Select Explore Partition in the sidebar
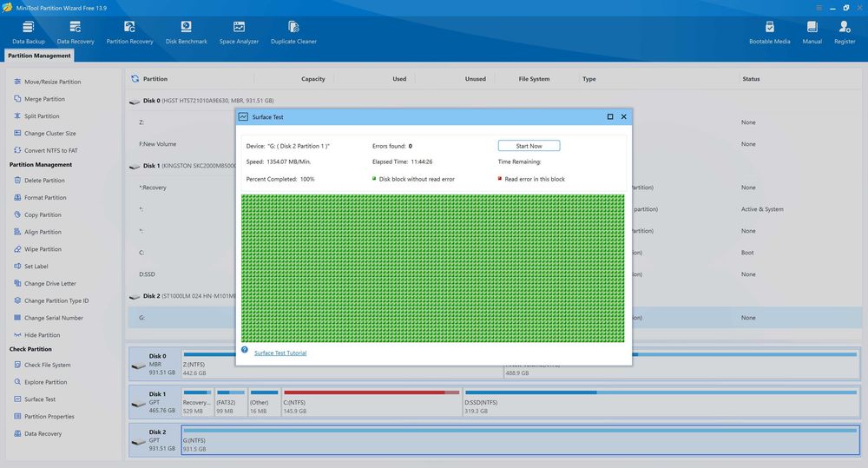 (41, 381)
